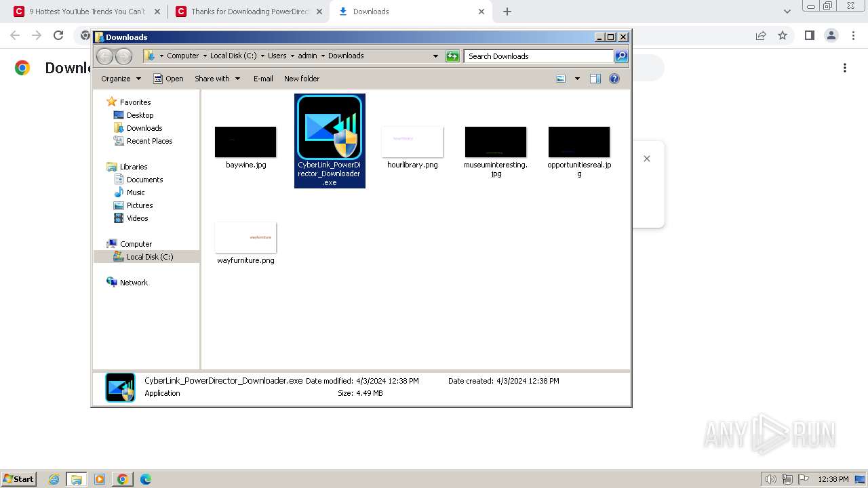Close the 9 Hottest YouTube Trends tab
The width and height of the screenshot is (868, 488).
pos(157,12)
